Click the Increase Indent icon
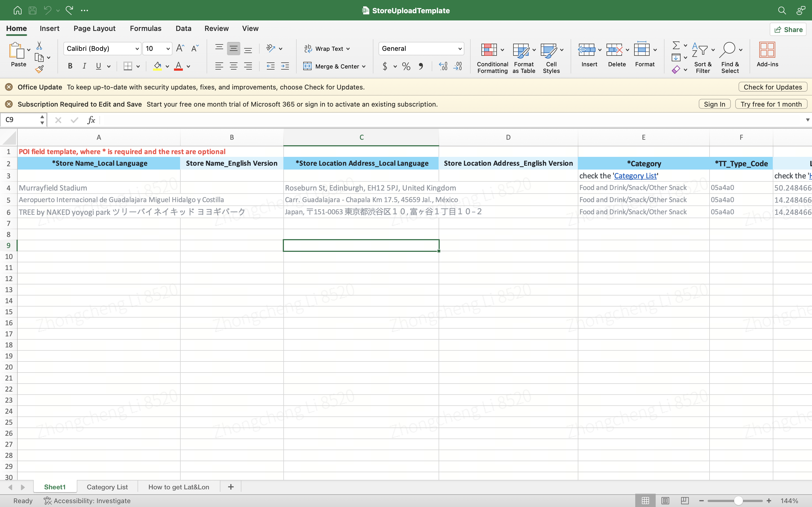The image size is (812, 507). pos(285,66)
